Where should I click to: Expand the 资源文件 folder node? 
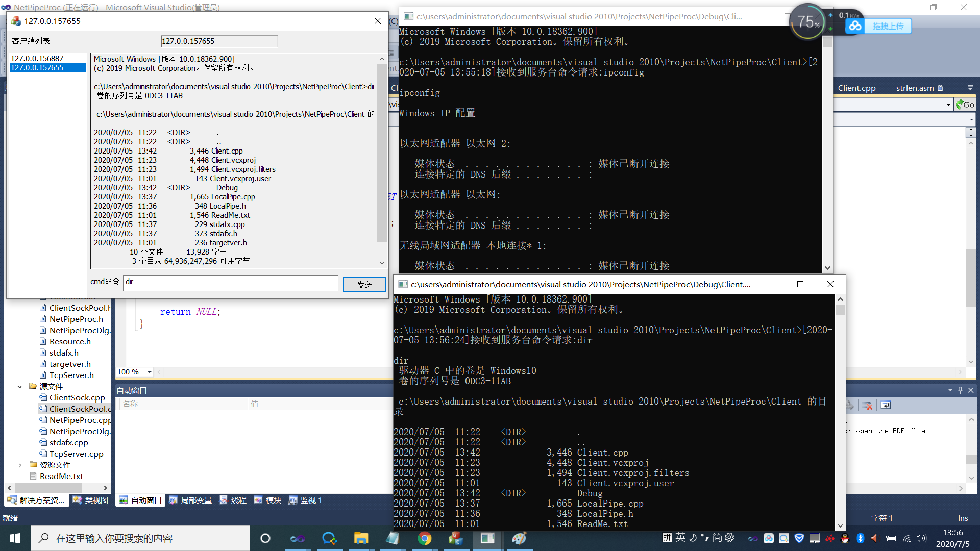point(19,465)
